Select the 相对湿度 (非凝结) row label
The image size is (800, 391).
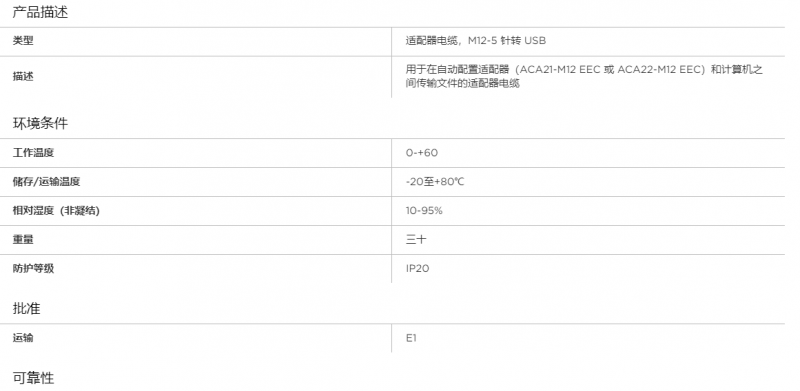click(x=56, y=211)
